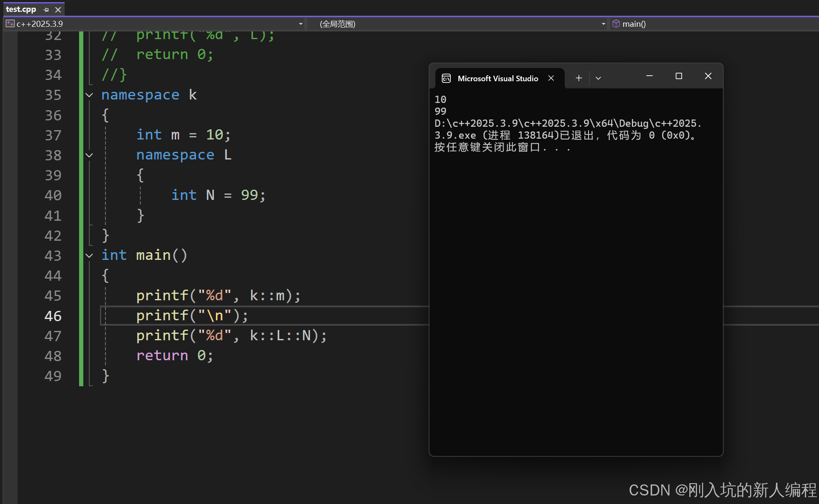
Task: Select the test.cpp file tab
Action: [21, 9]
